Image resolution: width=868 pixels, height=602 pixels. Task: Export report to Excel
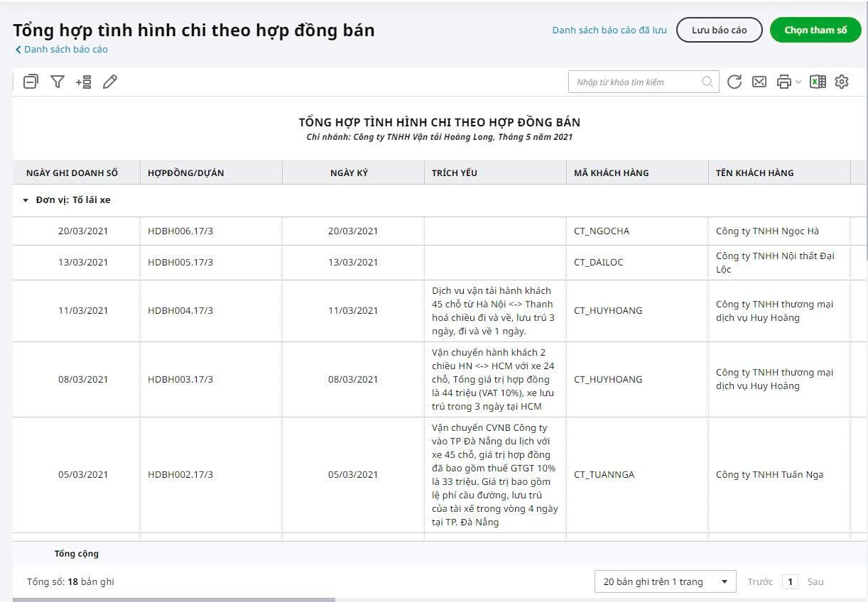(x=818, y=82)
